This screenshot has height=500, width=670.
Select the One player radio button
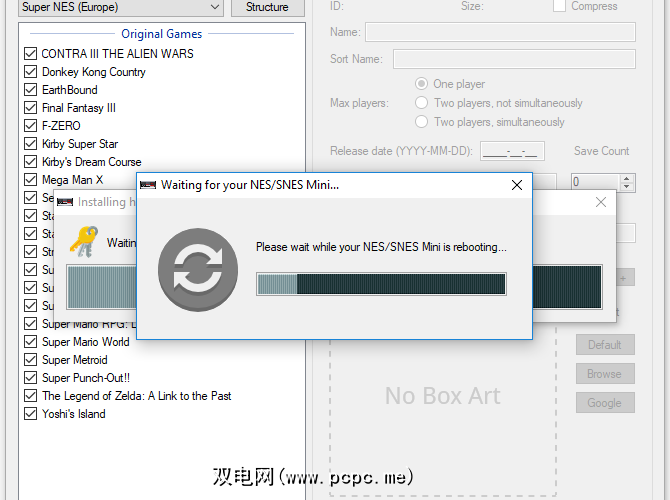(421, 83)
